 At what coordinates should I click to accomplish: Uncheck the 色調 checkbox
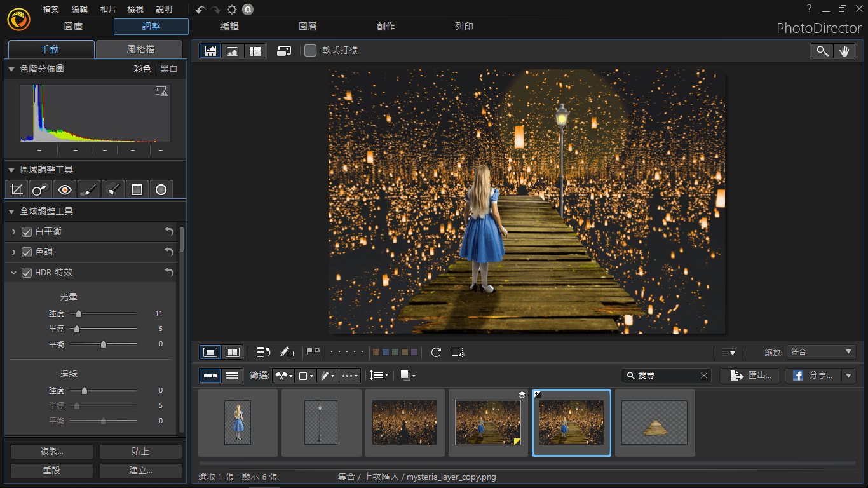[x=27, y=252]
